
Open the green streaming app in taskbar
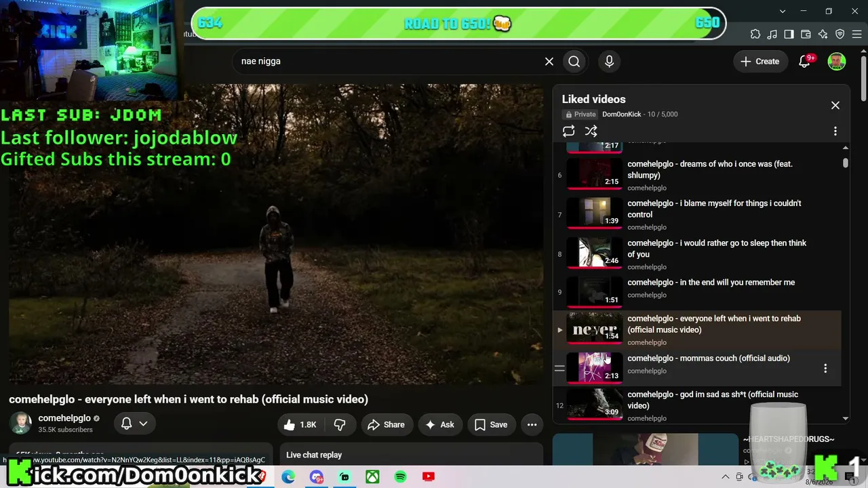point(344,477)
